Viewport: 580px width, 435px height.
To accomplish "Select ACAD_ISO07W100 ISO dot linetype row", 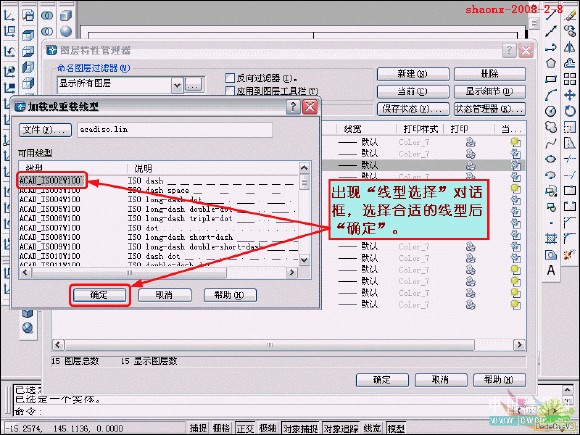I will (158, 228).
